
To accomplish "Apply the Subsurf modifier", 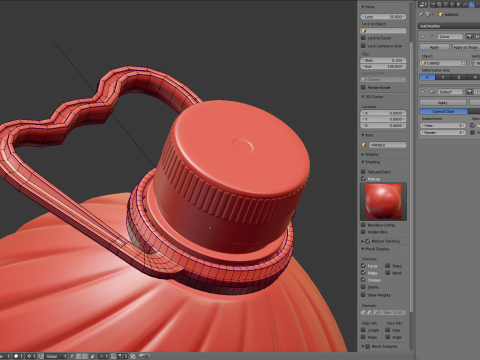I will point(443,103).
